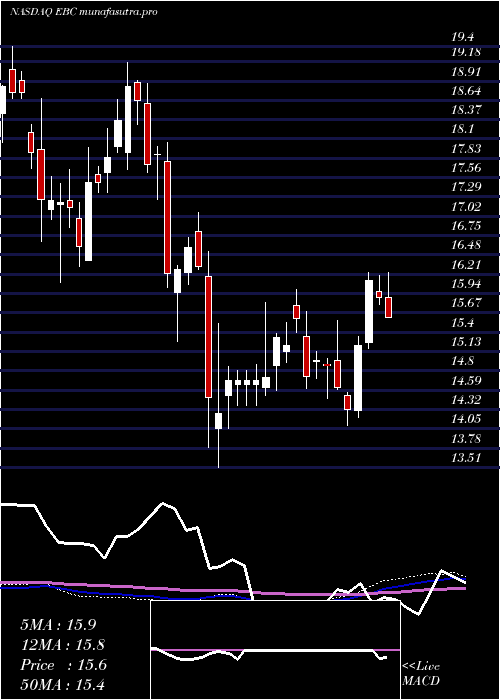Click the 19.18 price axis label
The height and width of the screenshot is (700, 500).
466,52
